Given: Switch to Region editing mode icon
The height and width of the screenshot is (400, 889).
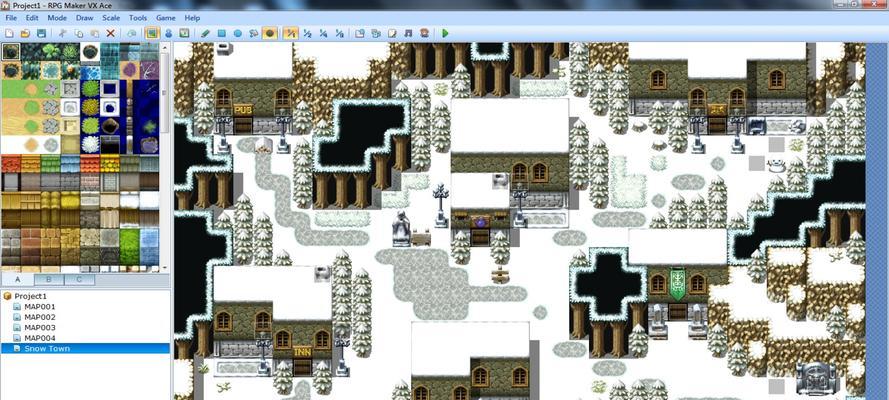Looking at the screenshot, I should point(184,33).
